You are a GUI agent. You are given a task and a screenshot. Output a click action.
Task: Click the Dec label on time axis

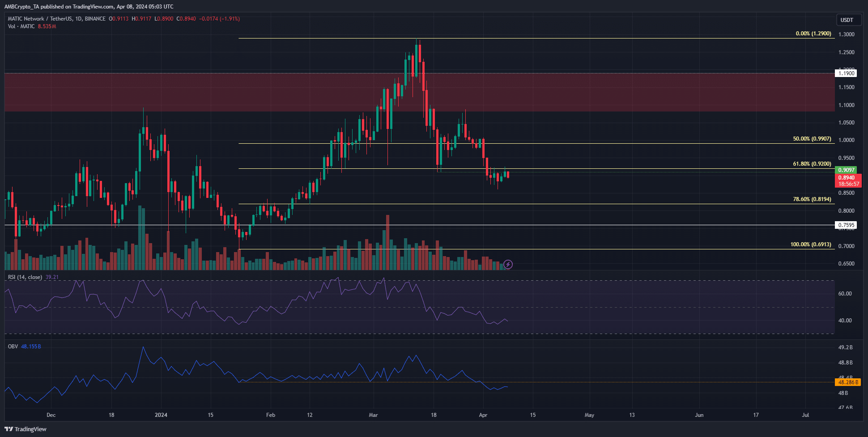[x=51, y=415]
